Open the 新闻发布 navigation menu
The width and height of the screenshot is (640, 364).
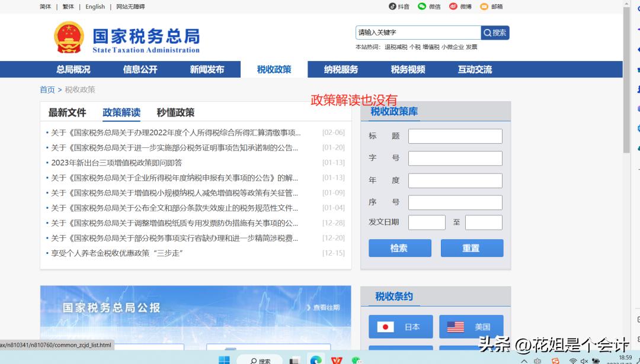(x=209, y=69)
